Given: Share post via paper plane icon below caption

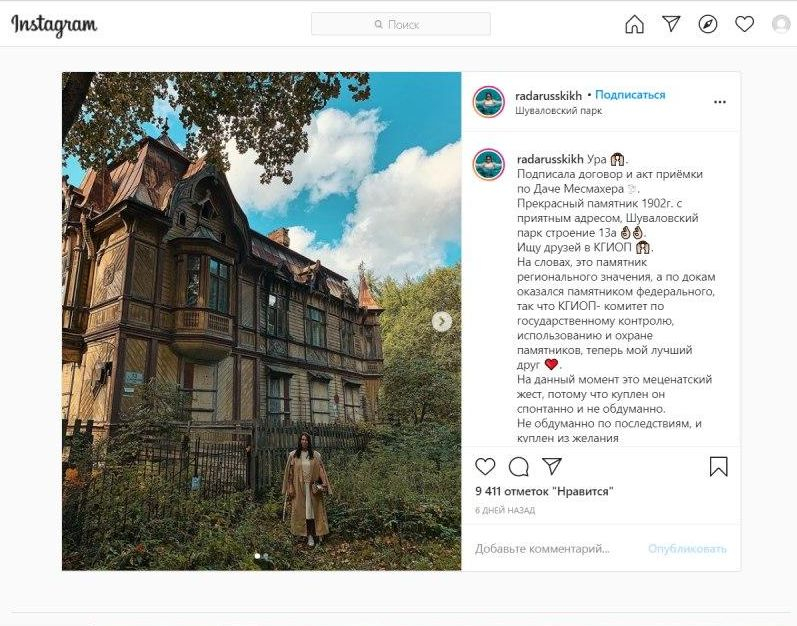Looking at the screenshot, I should click(x=551, y=466).
